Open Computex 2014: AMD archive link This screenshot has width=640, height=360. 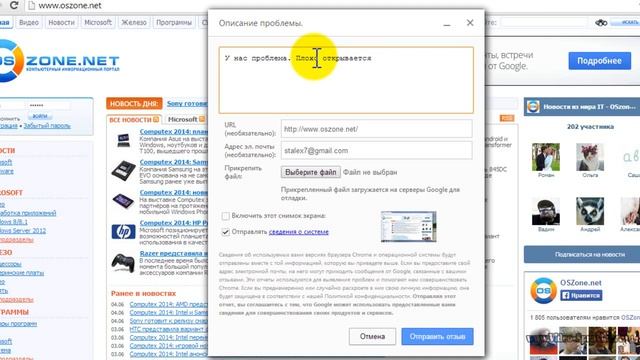click(x=169, y=304)
